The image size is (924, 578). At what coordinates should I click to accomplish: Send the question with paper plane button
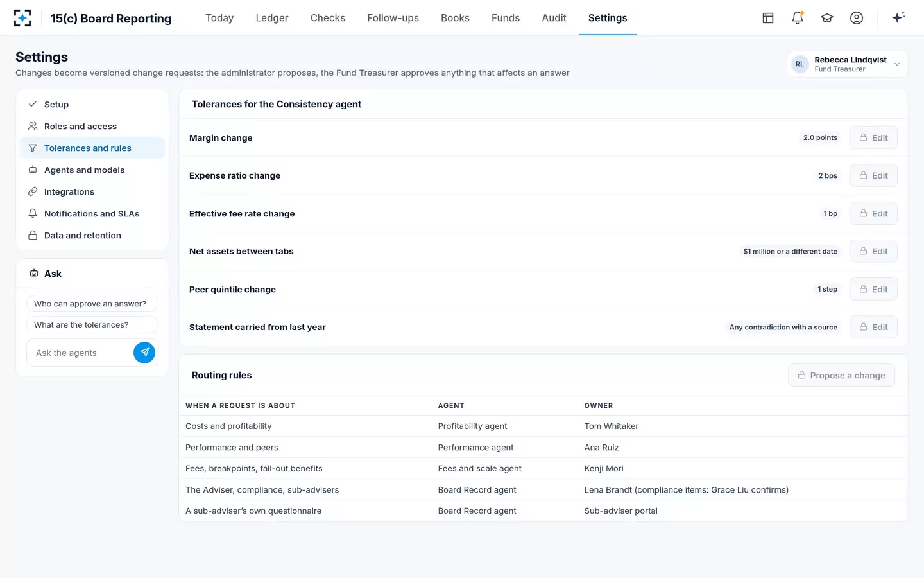tap(144, 353)
